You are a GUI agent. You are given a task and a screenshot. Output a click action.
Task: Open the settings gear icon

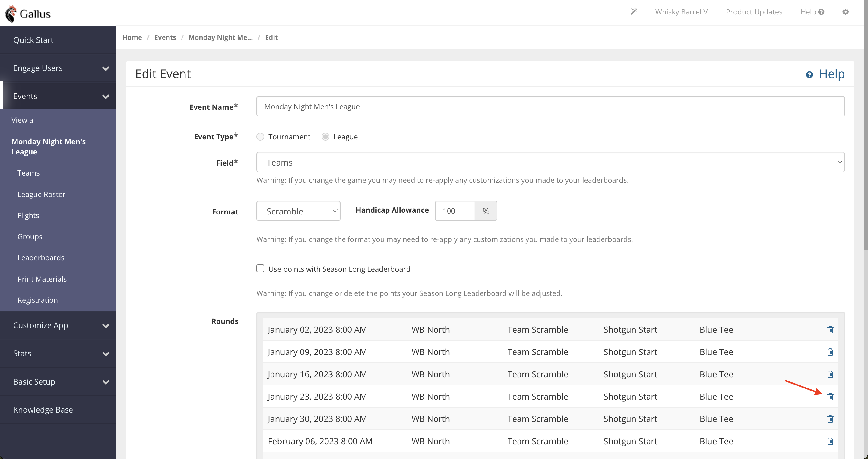click(x=845, y=12)
